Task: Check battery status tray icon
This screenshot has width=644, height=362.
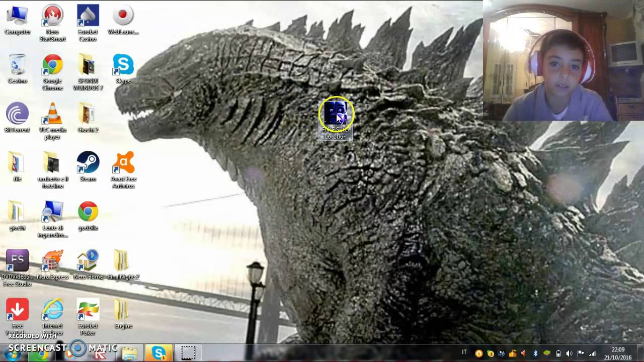Action: 558,353
